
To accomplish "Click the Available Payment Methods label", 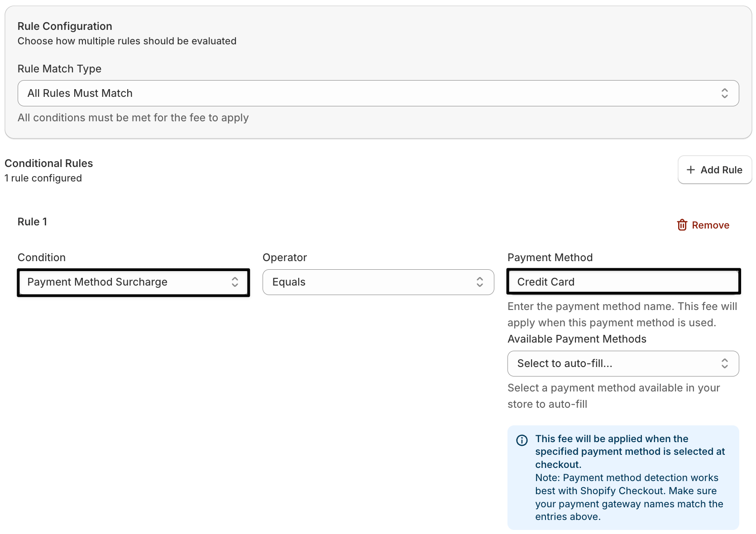I will (577, 339).
